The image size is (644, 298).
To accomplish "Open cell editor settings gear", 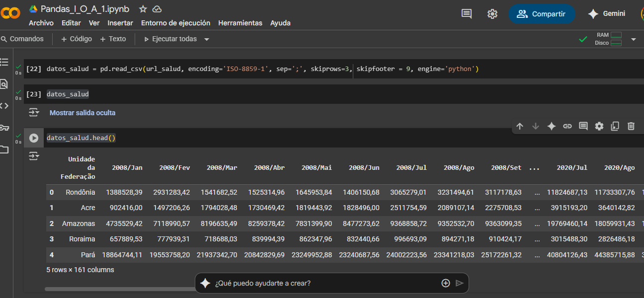I will click(599, 126).
